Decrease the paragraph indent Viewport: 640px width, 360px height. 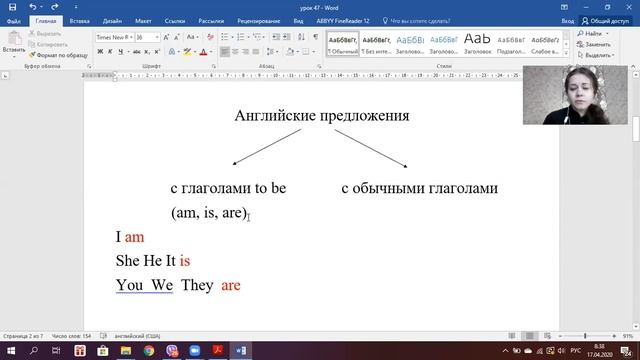point(276,37)
